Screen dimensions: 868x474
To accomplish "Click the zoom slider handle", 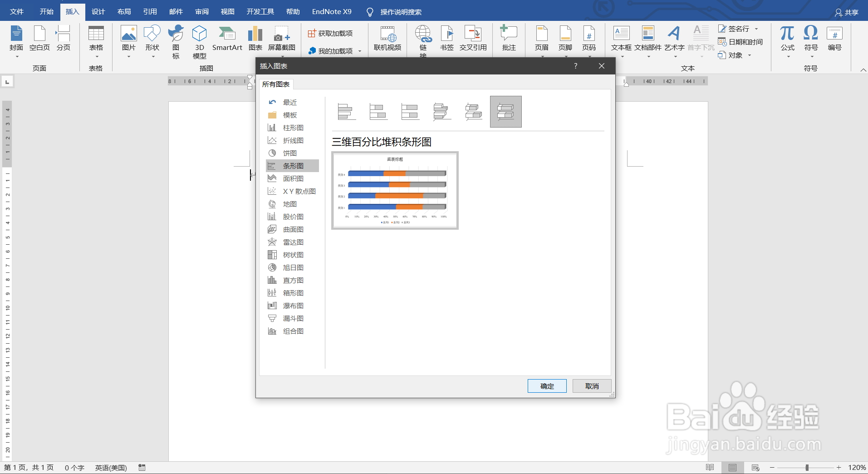I will coord(807,467).
